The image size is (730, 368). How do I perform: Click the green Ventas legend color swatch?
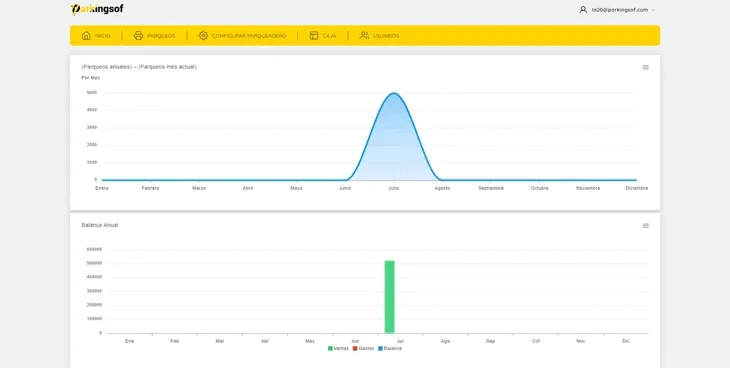pos(330,348)
